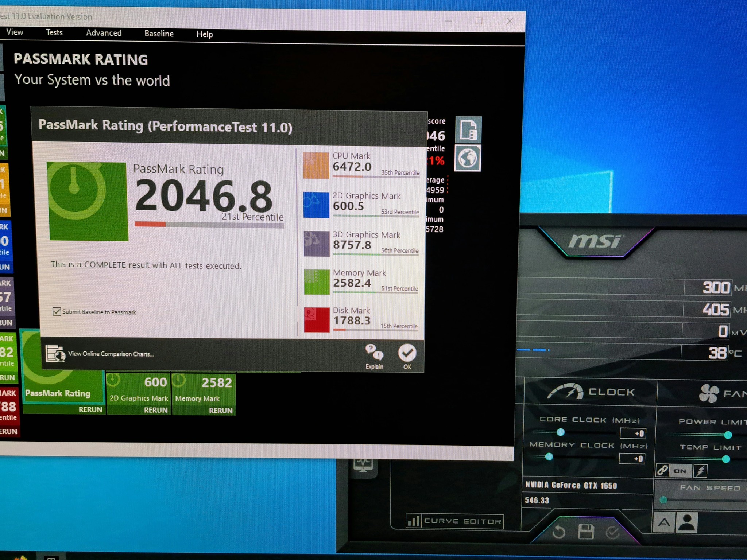Screen dimensions: 747x560
Task: Click the Afterburner apply checkmark icon
Action: click(613, 533)
